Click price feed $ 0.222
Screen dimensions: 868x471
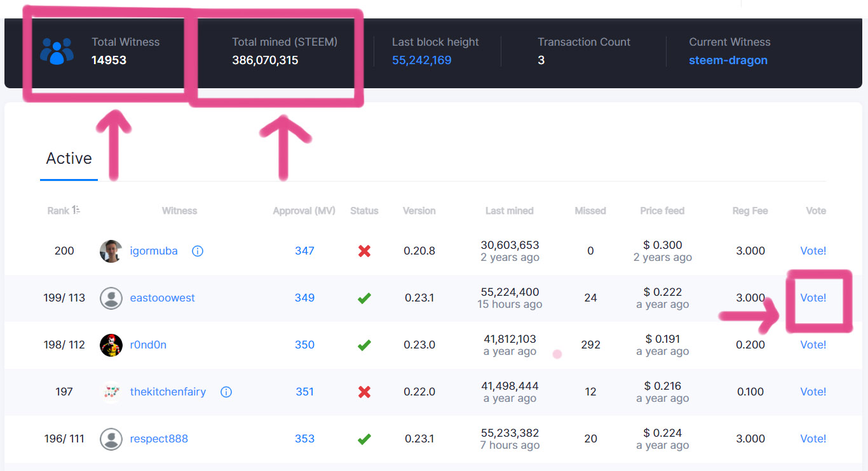click(x=663, y=292)
